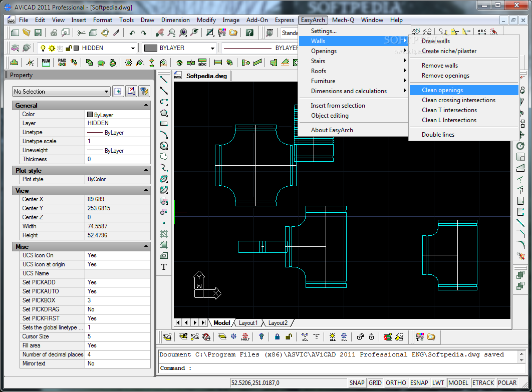Click the blue lock layer icon
Viewport: 532px width, 392px height.
[x=277, y=337]
